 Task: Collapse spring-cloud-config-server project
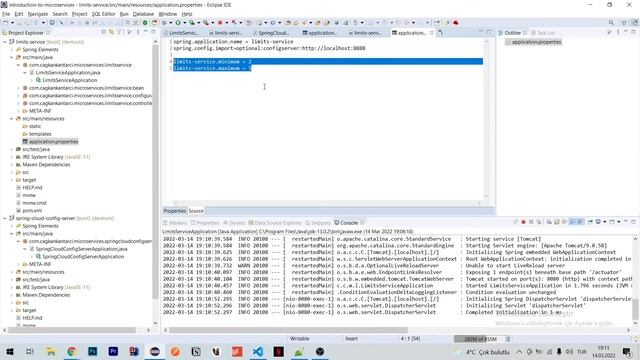point(5,218)
